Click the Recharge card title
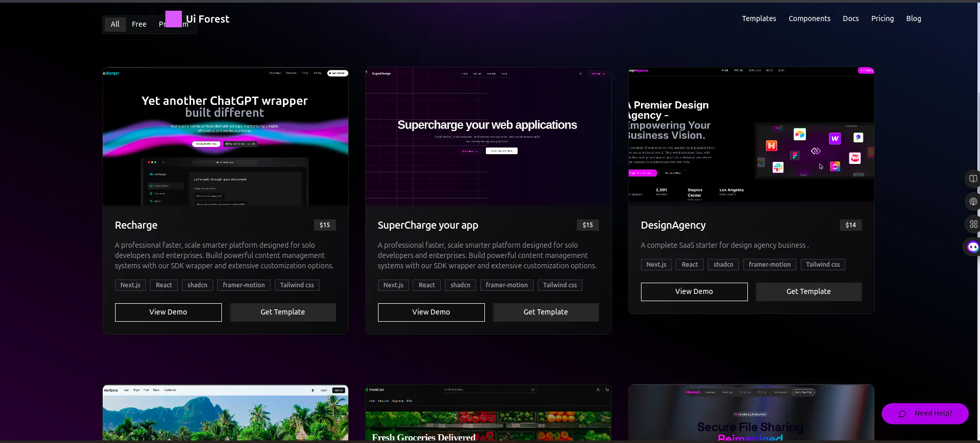Screen dimensions: 980x443 pyautogui.click(x=136, y=225)
